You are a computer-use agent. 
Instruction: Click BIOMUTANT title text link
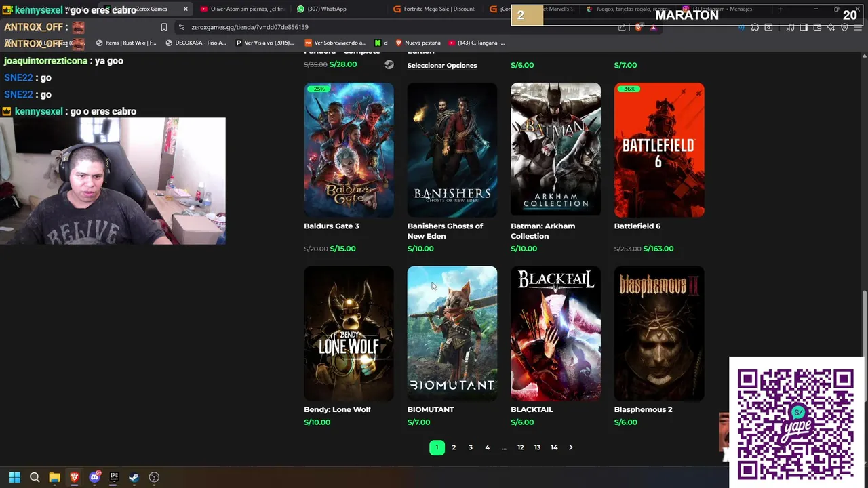(x=431, y=409)
